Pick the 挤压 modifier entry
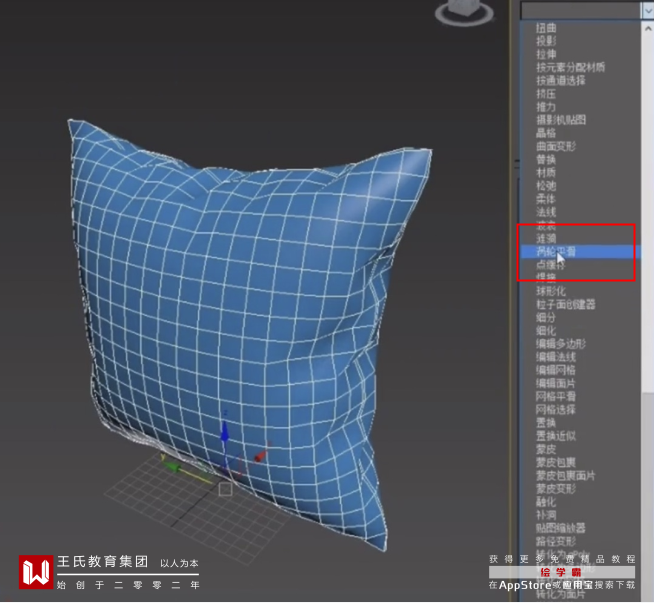Screen dimensions: 654x603 tap(546, 94)
